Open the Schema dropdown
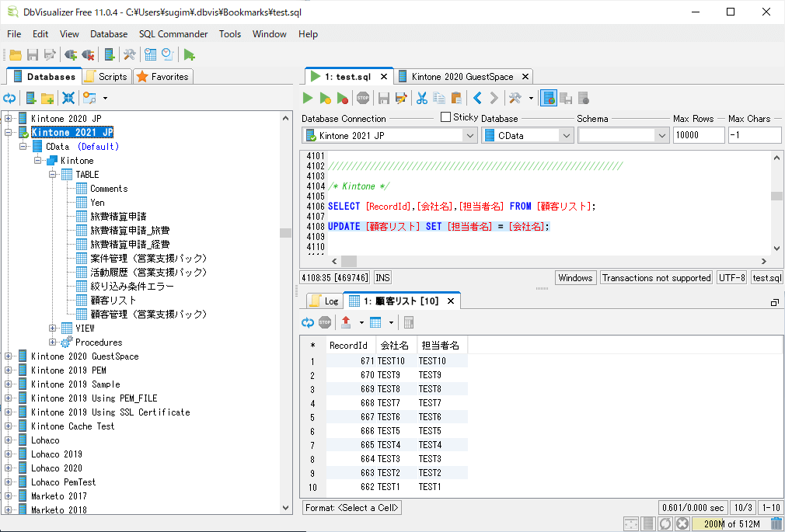 click(x=661, y=135)
